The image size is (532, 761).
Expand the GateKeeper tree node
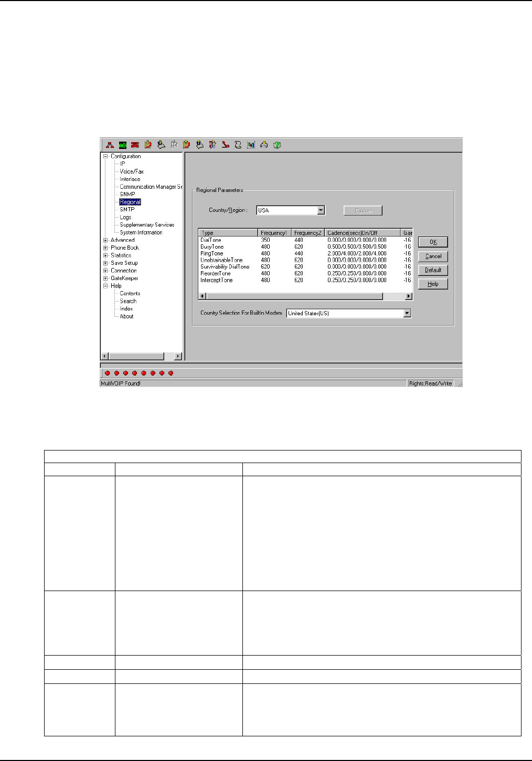tap(105, 278)
